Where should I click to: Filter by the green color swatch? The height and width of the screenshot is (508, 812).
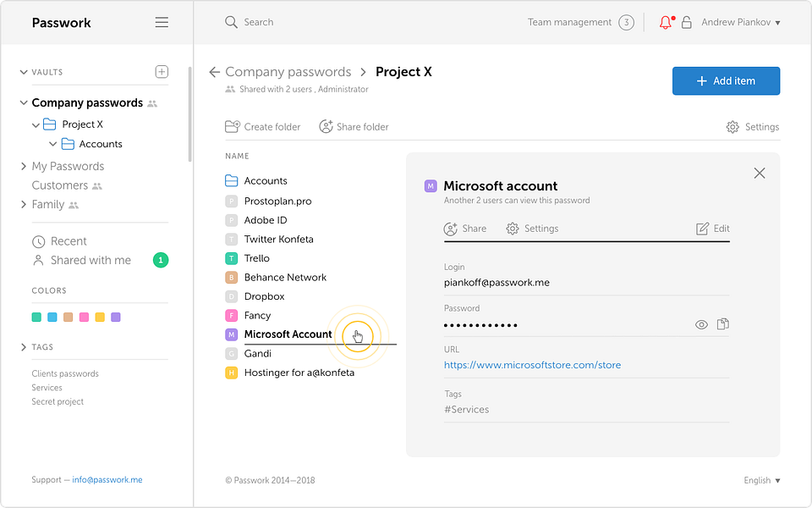[x=36, y=317]
